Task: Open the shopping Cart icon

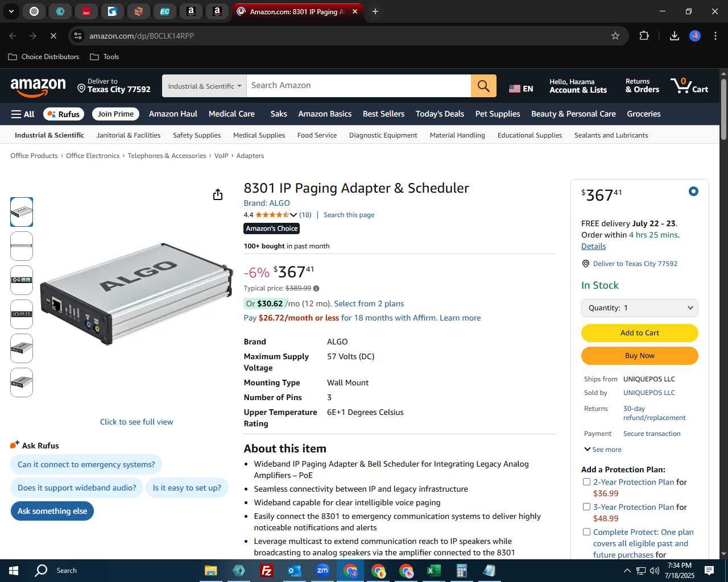Action: pos(689,86)
